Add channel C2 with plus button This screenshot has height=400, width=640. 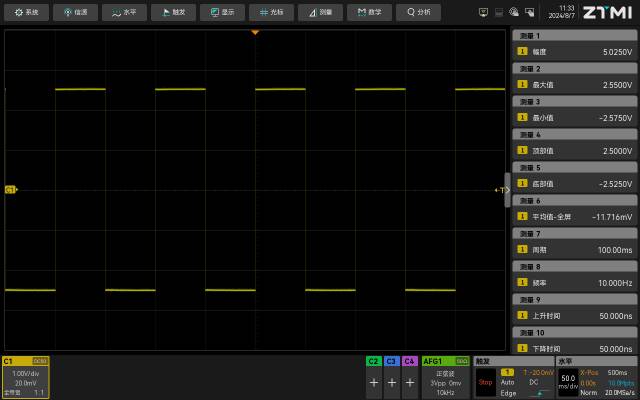tap(373, 382)
